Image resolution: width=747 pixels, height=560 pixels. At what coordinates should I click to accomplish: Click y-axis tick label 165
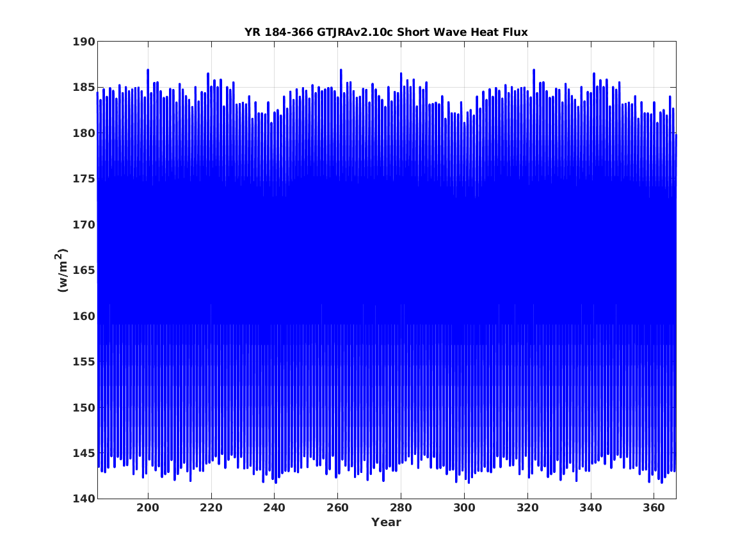[x=83, y=270]
